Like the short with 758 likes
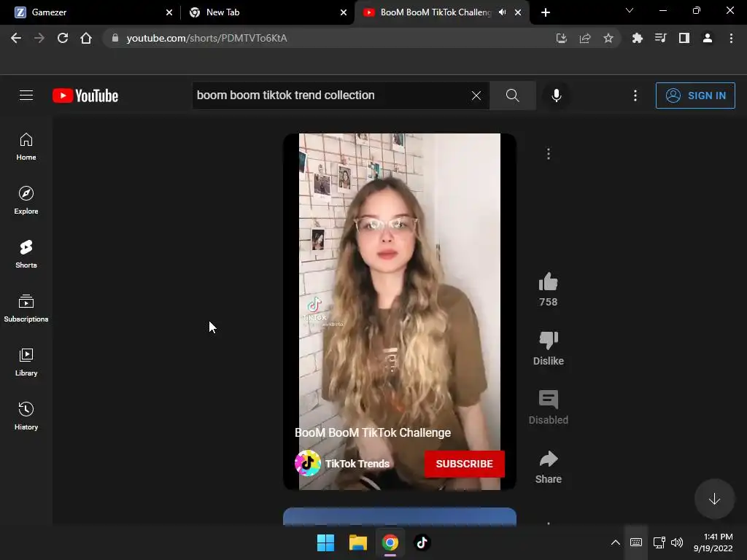The height and width of the screenshot is (560, 747). click(x=549, y=282)
